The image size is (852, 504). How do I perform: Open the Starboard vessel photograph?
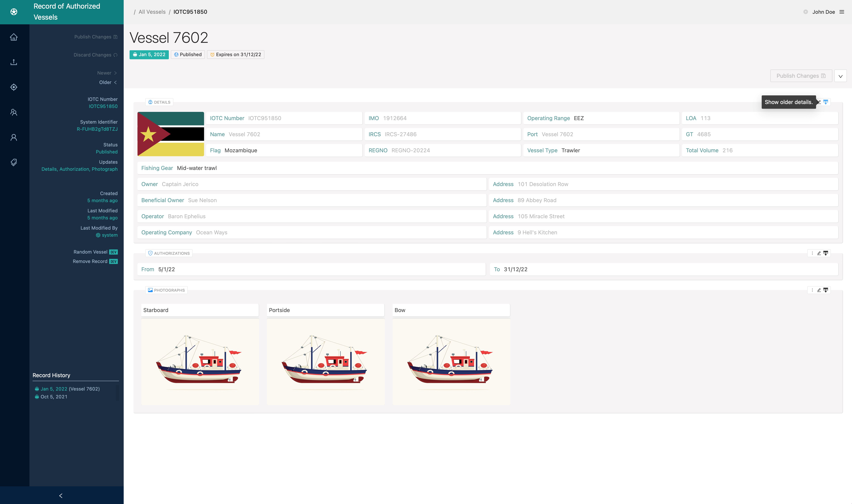[200, 362]
